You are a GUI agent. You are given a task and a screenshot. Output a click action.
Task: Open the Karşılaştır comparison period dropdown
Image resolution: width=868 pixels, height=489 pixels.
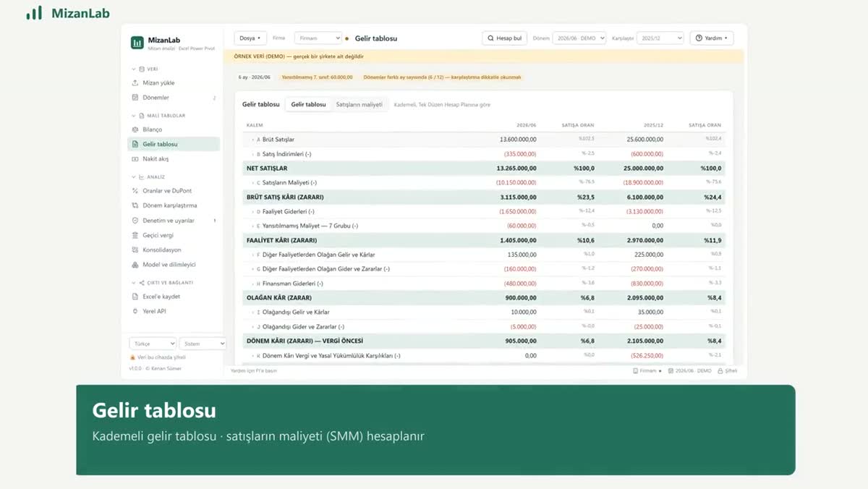click(660, 38)
